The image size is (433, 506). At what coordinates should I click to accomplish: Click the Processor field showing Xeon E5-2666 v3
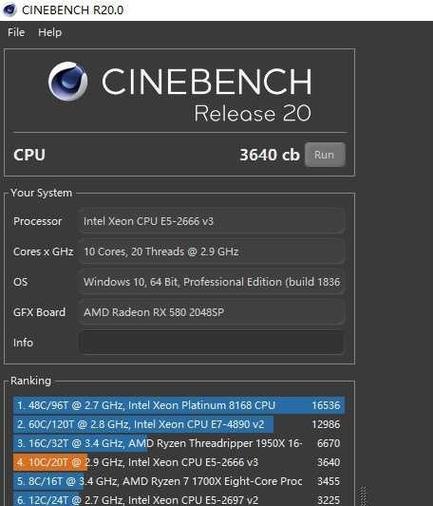pyautogui.click(x=212, y=221)
